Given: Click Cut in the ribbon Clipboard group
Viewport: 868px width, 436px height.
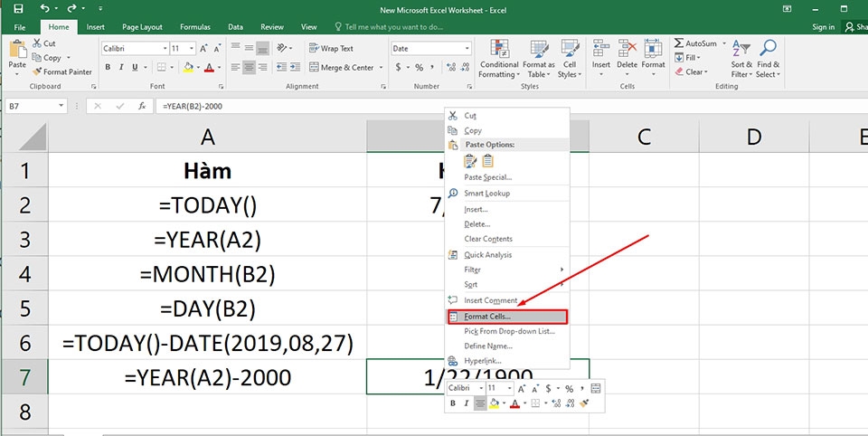Looking at the screenshot, I should (x=44, y=43).
